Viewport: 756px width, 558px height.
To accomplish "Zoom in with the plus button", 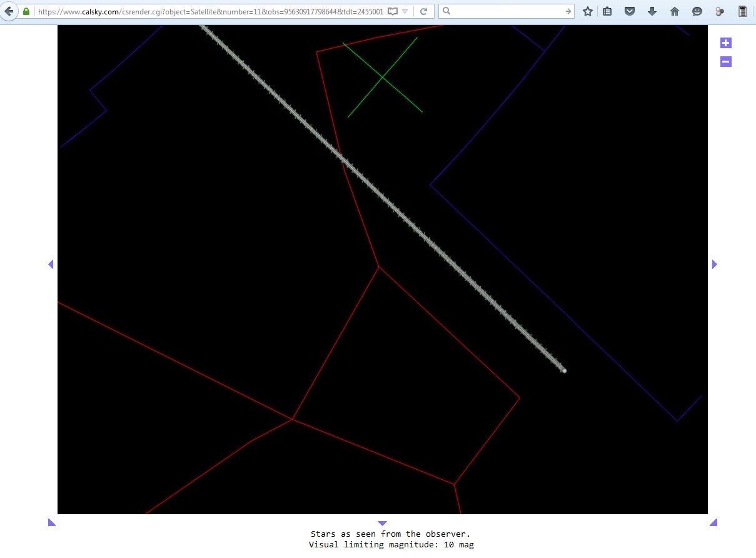I will tap(725, 43).
